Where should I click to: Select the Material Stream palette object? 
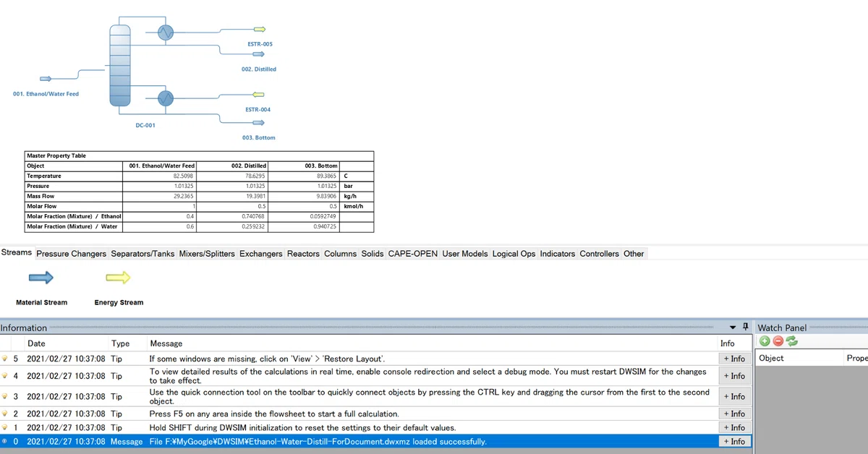pos(41,278)
